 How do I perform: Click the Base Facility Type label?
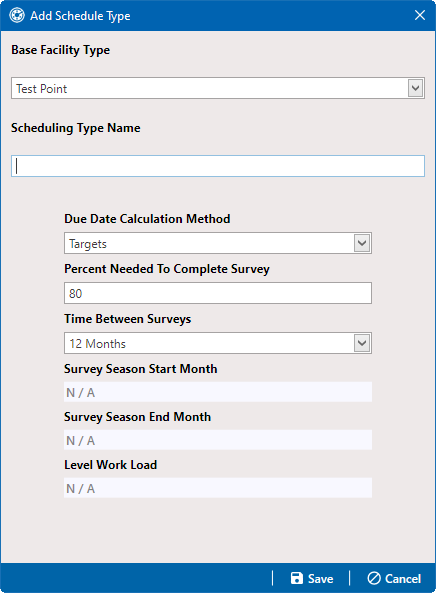coord(61,50)
